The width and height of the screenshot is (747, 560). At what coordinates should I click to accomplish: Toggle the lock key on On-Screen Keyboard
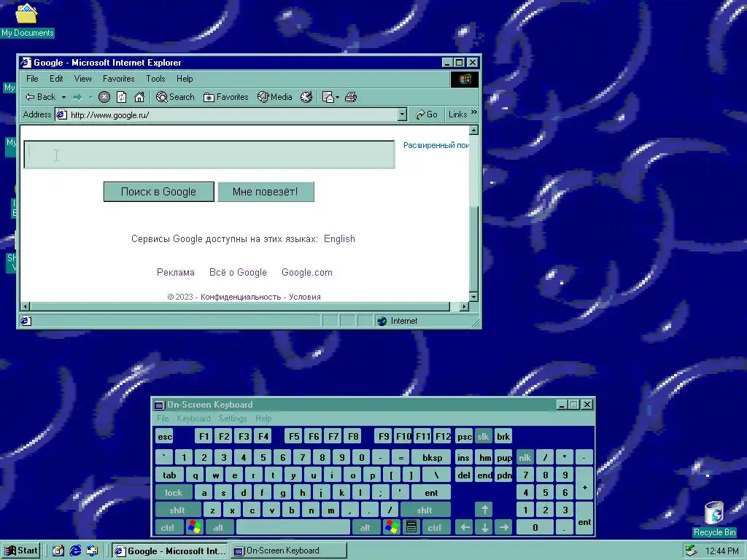[x=174, y=493]
